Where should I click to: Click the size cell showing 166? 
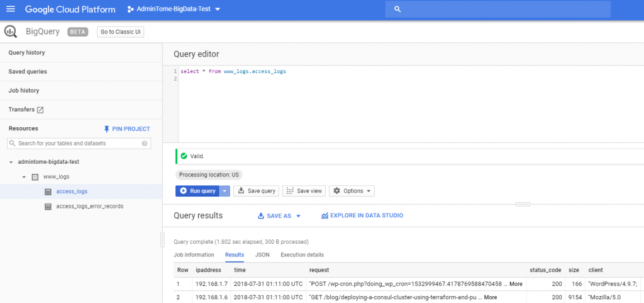[x=575, y=283]
